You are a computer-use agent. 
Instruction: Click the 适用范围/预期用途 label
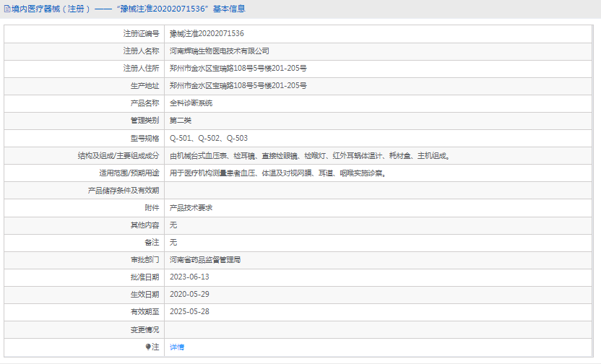[x=129, y=173]
